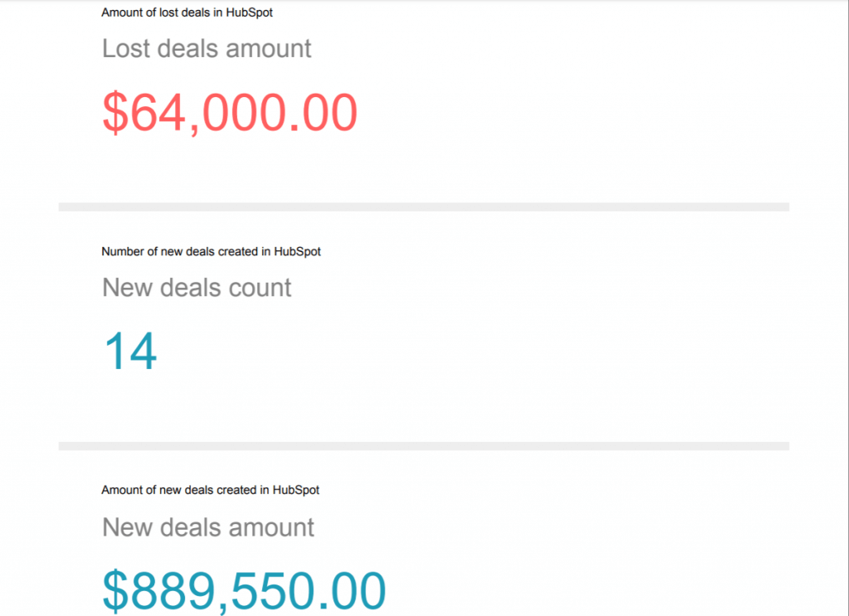
Task: Select the $889,550.00 new deals value
Action: (x=244, y=590)
